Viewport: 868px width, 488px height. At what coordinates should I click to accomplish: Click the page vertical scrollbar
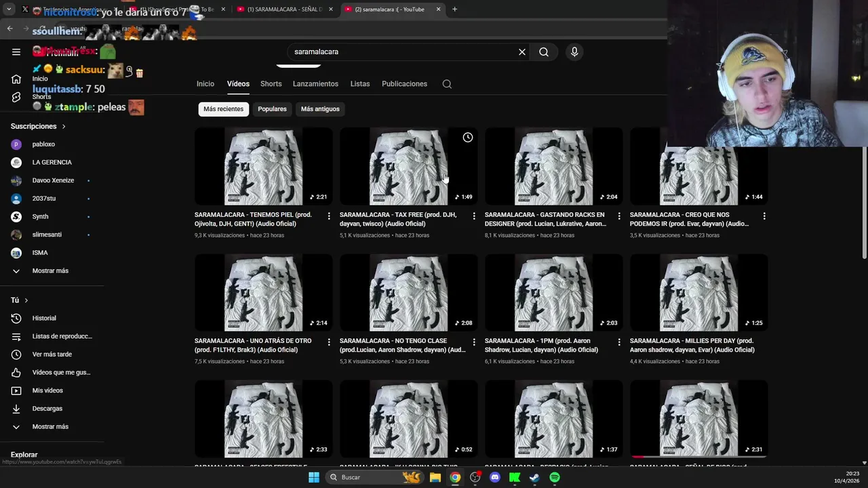pyautogui.click(x=865, y=203)
